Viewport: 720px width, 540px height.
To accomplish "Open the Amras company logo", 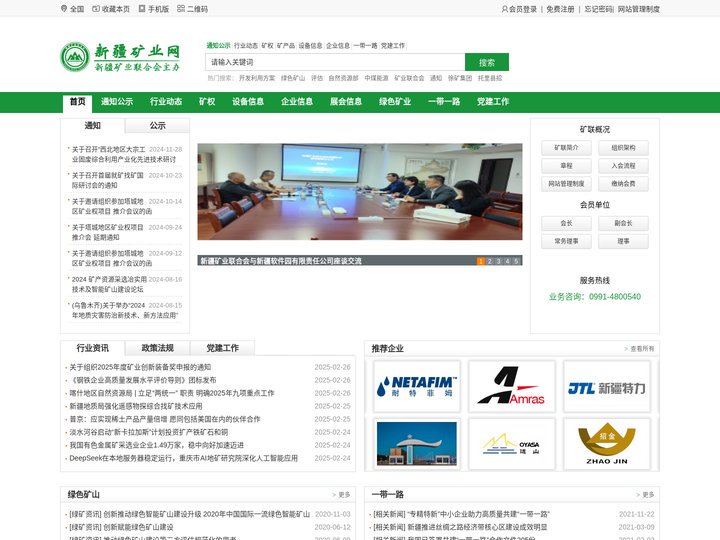I will pyautogui.click(x=512, y=387).
